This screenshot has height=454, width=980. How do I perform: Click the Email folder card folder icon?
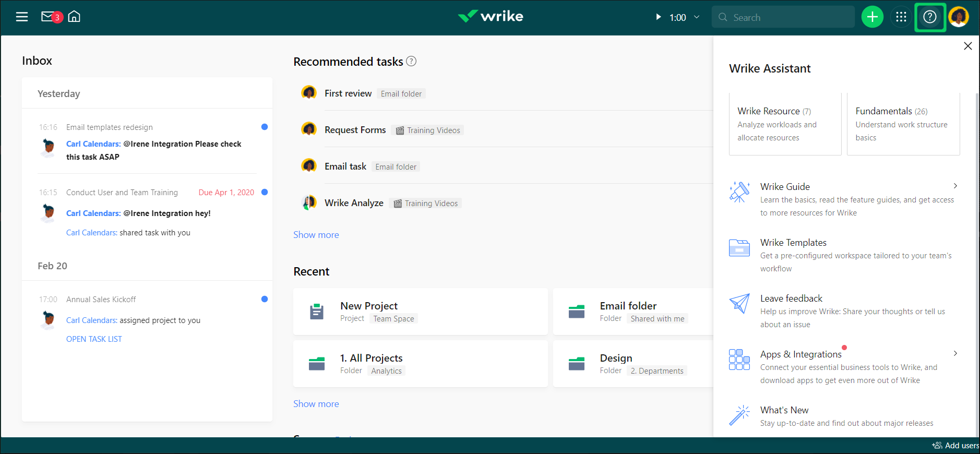(577, 312)
